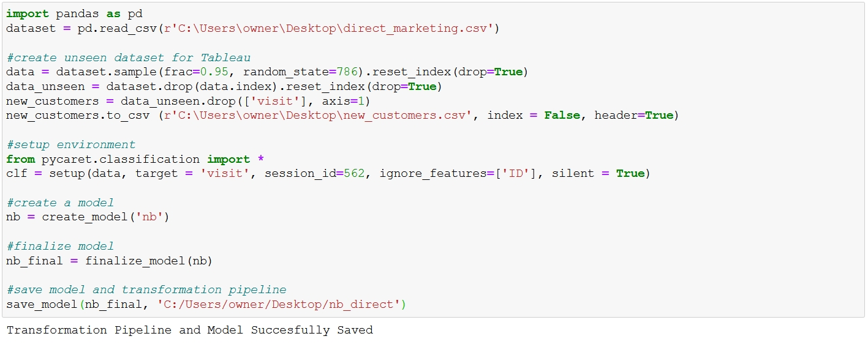The height and width of the screenshot is (347, 868).
Task: Click the new_customers.csv path string
Action: 319,116
